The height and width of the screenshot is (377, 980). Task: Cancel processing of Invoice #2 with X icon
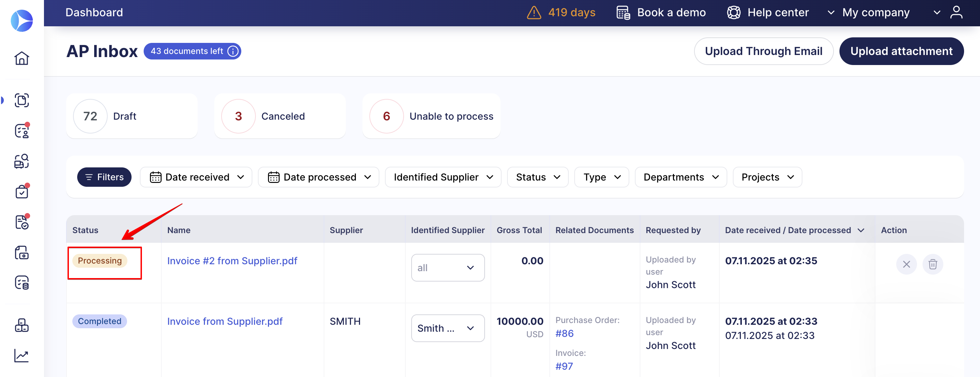point(906,264)
